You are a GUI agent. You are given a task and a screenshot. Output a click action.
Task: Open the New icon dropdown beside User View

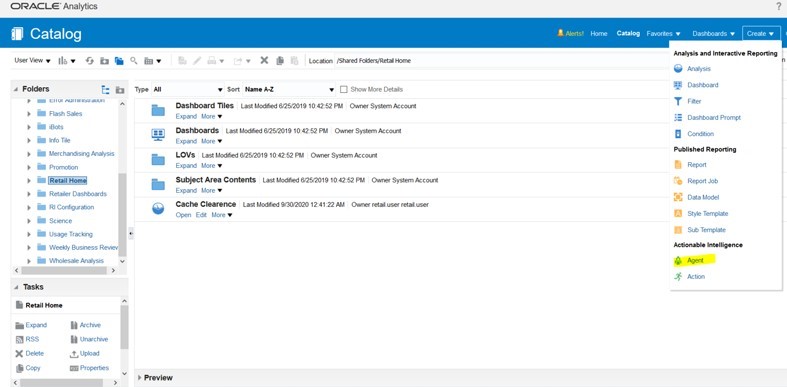66,61
